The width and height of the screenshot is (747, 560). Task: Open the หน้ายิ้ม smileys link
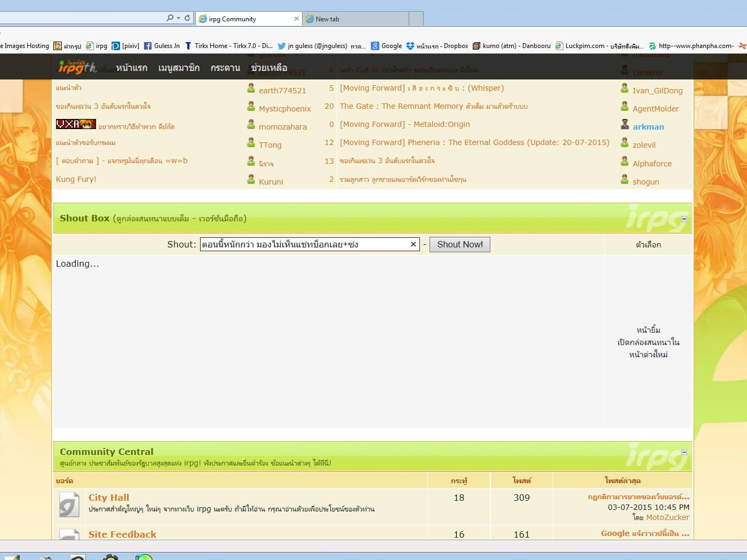648,330
